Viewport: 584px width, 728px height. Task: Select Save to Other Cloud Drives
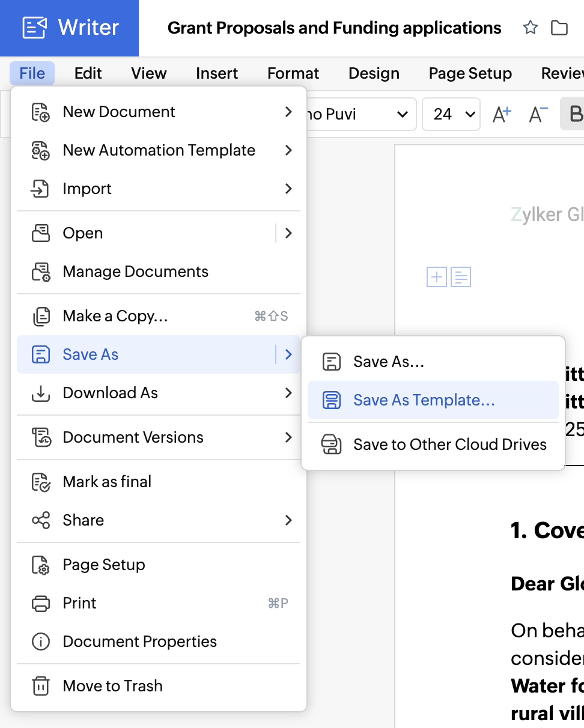coord(433,444)
